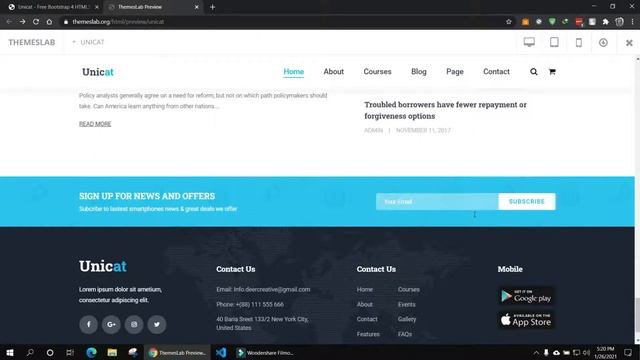
Task: Follow the READ MORE link
Action: pyautogui.click(x=95, y=124)
